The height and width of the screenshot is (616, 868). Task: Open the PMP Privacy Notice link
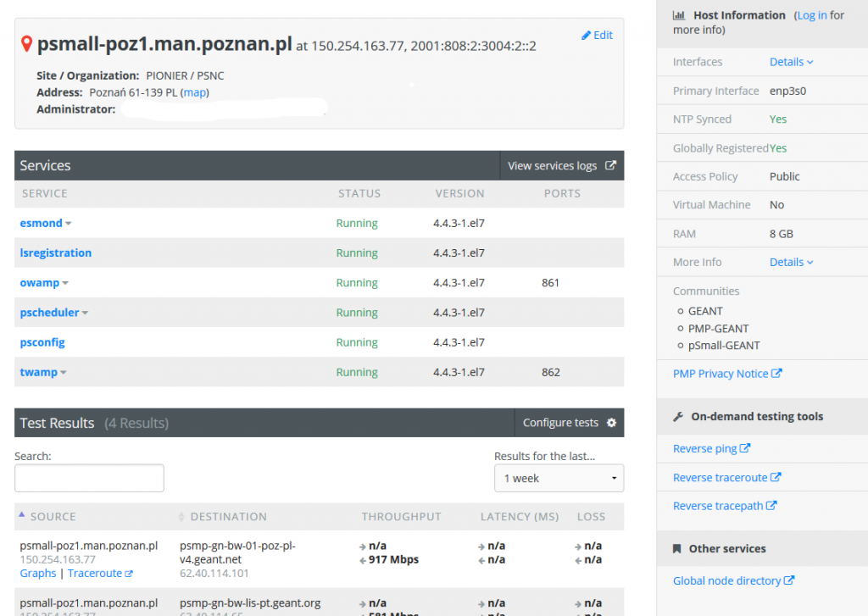pos(727,374)
